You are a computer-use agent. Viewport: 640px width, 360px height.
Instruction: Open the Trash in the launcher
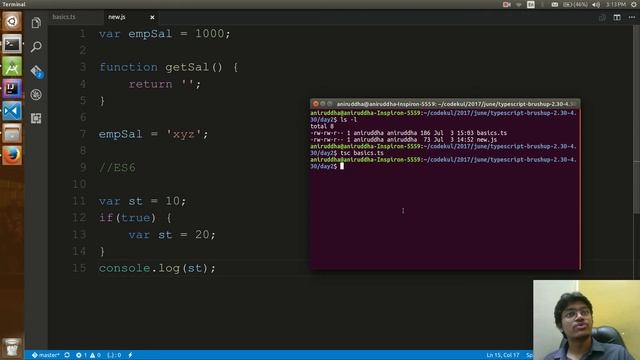(x=12, y=348)
